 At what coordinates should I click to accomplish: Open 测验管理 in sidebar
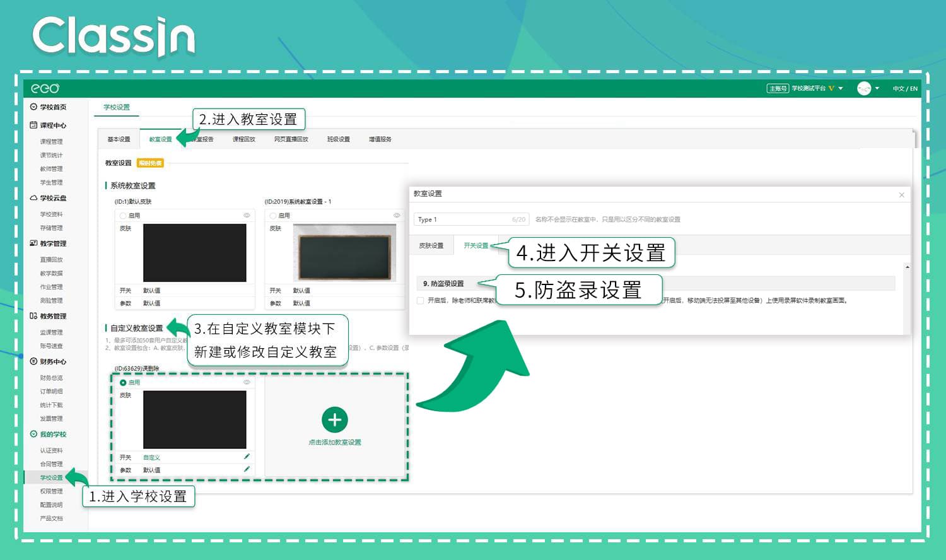(x=51, y=301)
